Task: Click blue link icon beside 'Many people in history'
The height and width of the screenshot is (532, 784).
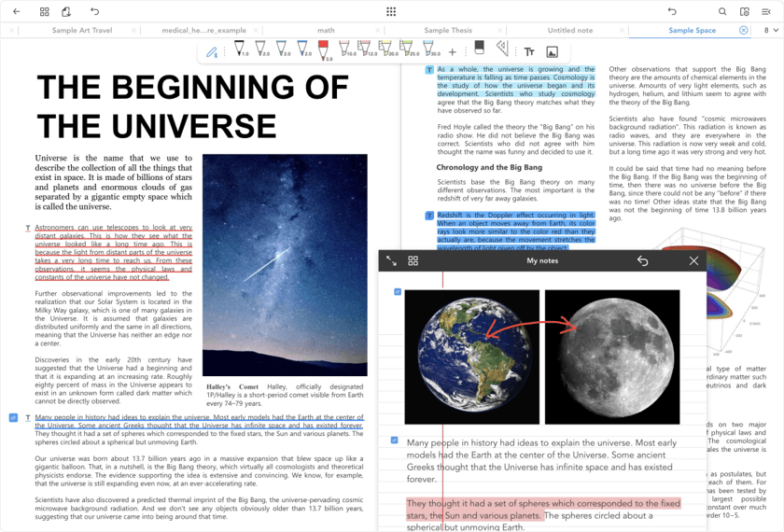Action: [x=13, y=417]
